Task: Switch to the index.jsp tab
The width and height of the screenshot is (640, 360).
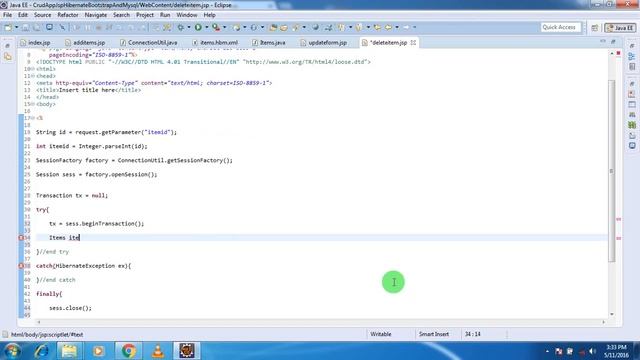Action: [36, 42]
